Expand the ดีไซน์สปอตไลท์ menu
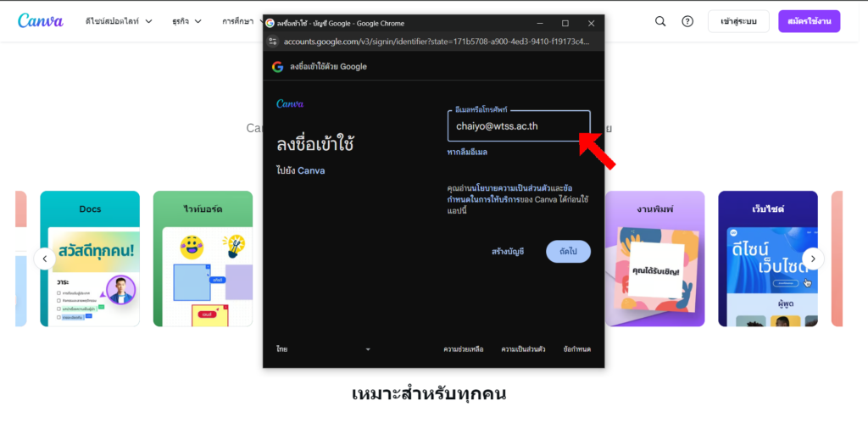The width and height of the screenshot is (868, 423). point(119,21)
